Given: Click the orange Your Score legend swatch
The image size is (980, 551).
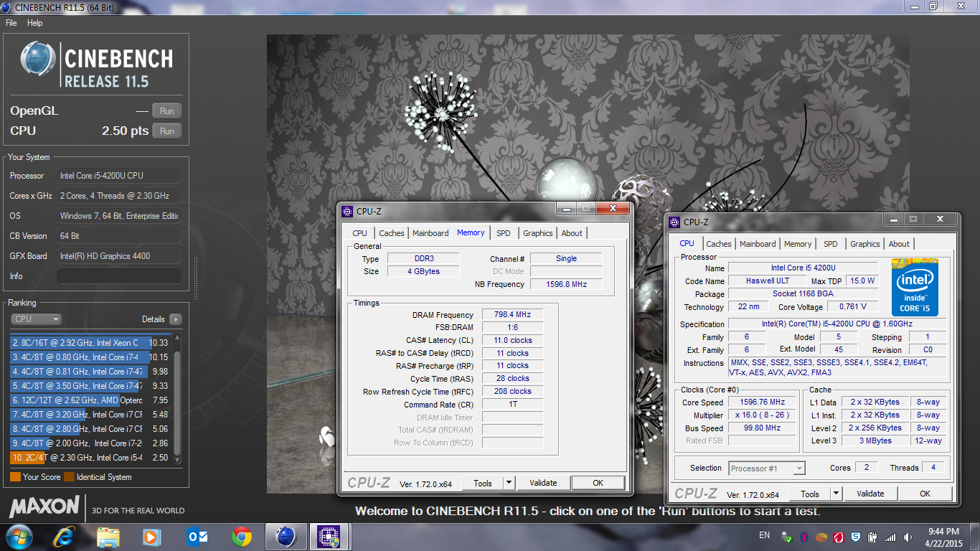Looking at the screenshot, I should [15, 477].
